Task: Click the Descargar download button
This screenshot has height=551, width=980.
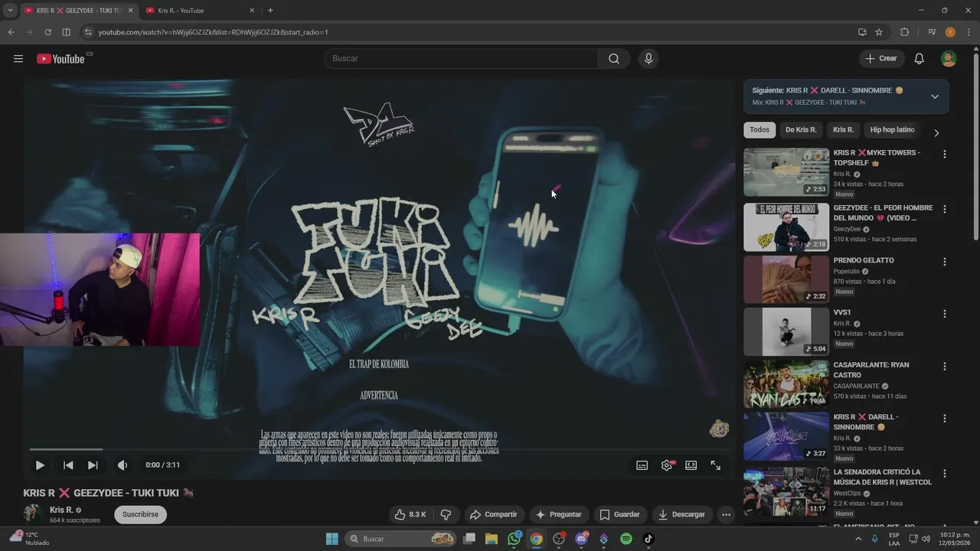Action: point(681,514)
